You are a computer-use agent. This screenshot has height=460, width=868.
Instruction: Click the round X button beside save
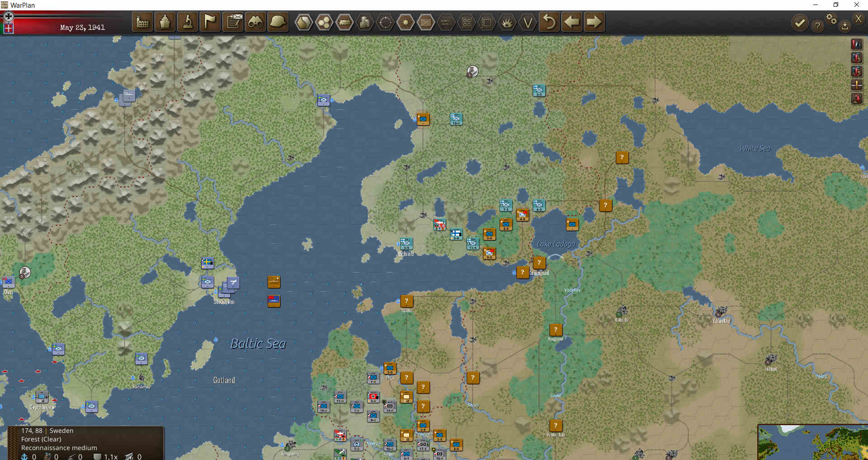coord(858,19)
